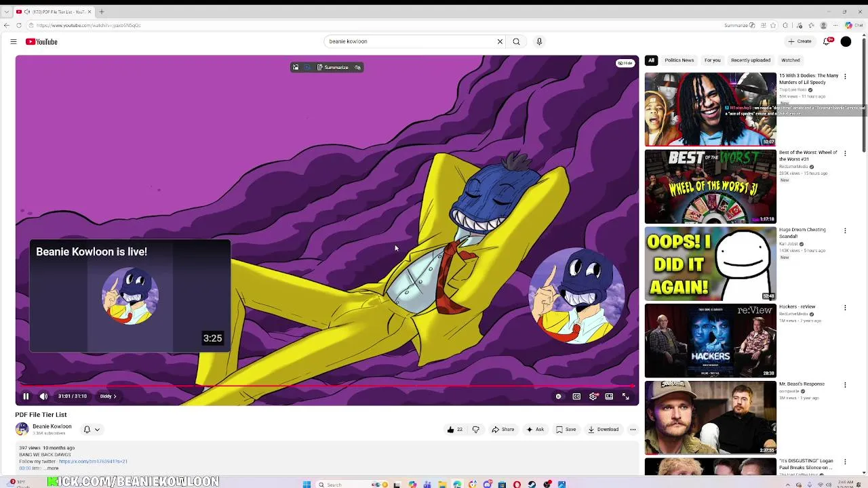The width and height of the screenshot is (868, 488).
Task: Open options menu for 15 With 3 Bodies
Action: tap(845, 77)
